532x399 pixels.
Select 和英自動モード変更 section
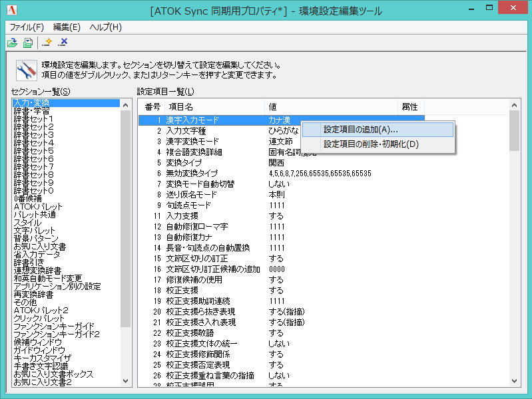click(66, 279)
